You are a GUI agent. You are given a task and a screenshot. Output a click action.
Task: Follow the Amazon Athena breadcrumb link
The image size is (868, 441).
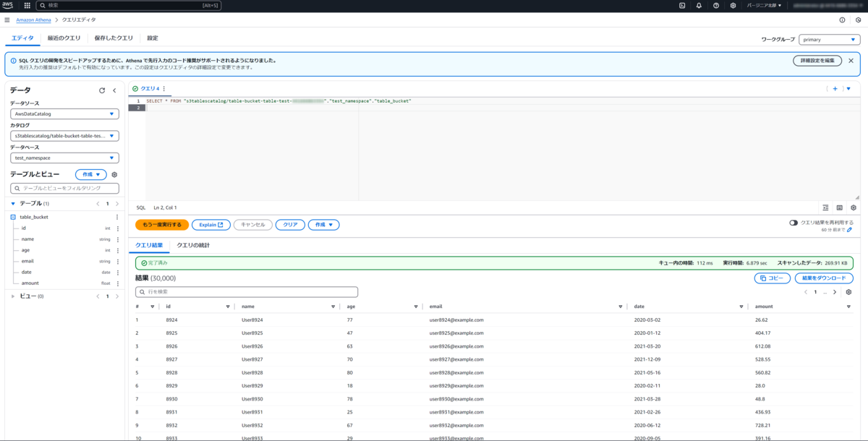tap(33, 20)
